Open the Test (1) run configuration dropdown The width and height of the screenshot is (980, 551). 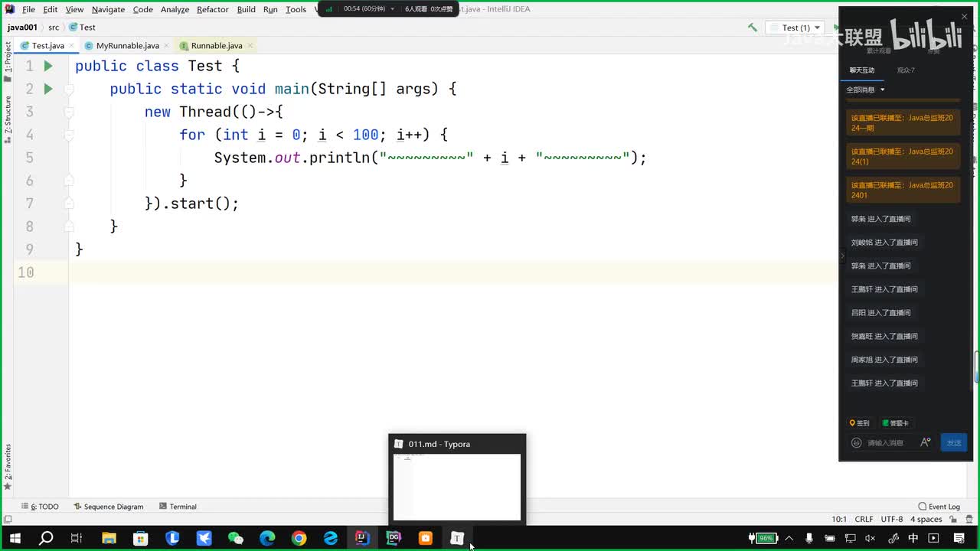[x=795, y=28]
